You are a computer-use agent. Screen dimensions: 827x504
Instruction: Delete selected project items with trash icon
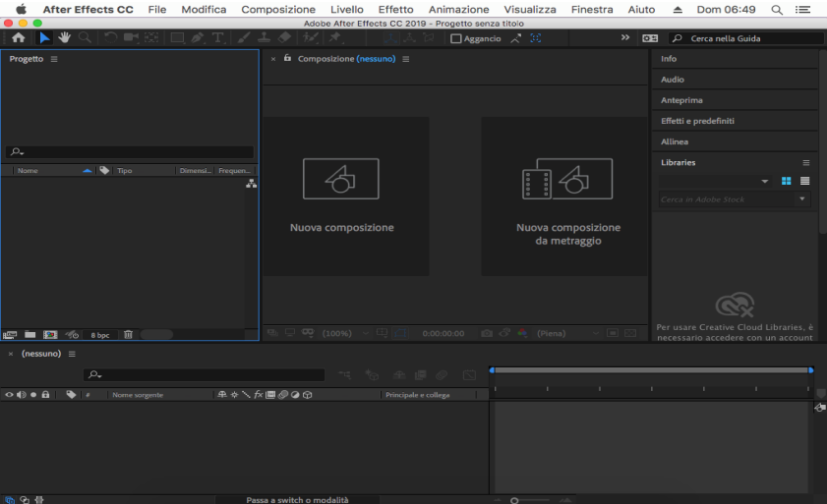click(x=128, y=335)
